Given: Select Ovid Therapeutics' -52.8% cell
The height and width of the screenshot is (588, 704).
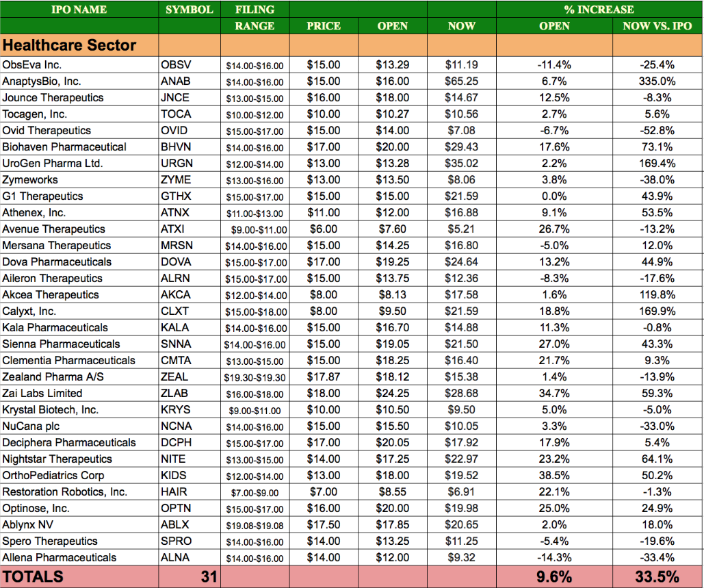Looking at the screenshot, I should point(657,130).
